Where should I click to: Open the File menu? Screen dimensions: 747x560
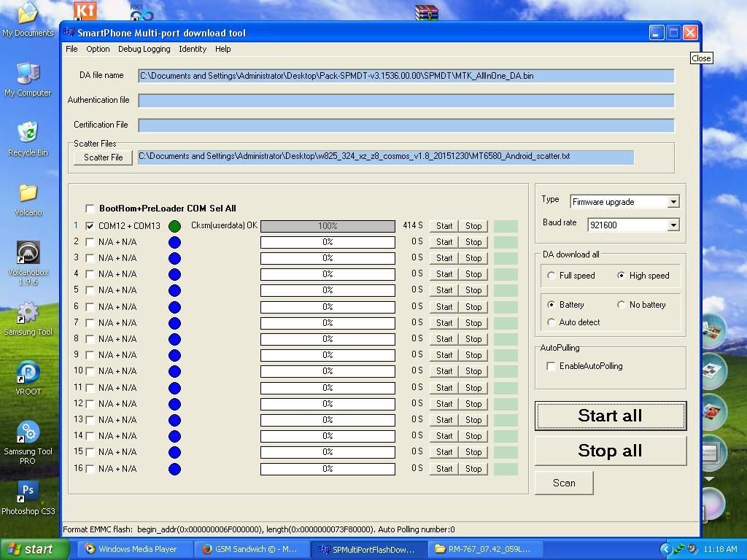[71, 49]
